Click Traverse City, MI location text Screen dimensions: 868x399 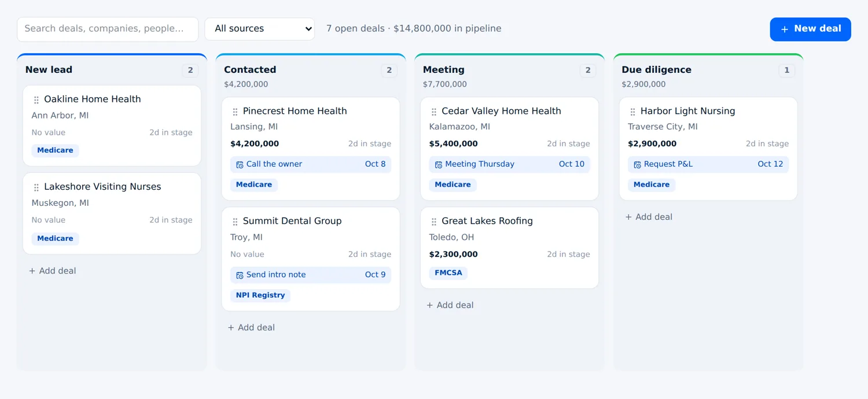pyautogui.click(x=663, y=127)
